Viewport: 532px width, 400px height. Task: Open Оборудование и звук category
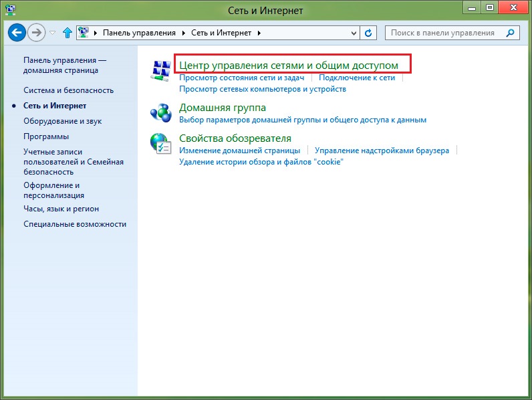[62, 121]
